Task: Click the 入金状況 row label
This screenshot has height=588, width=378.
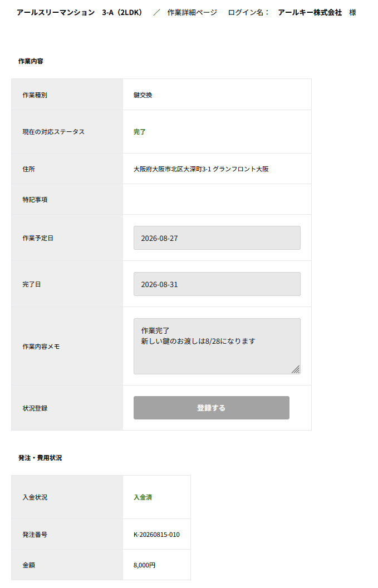Action: pyautogui.click(x=35, y=497)
